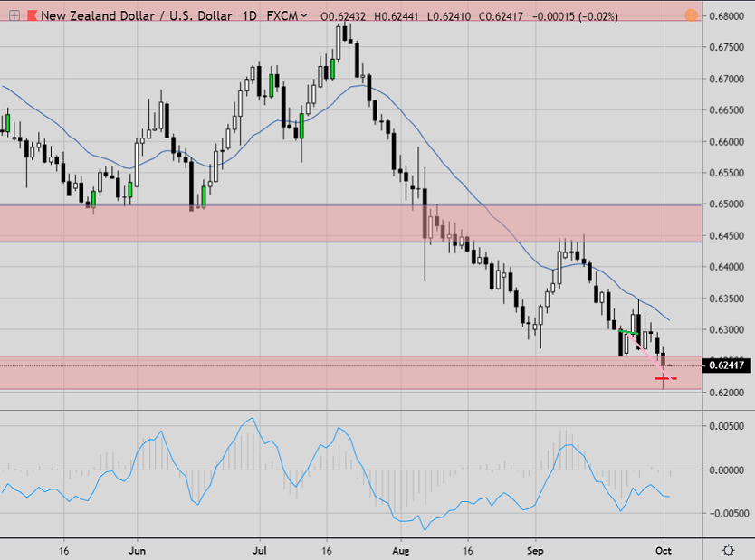Click the 0.00000 indicator scale label
This screenshot has height=560, width=755.
(727, 470)
